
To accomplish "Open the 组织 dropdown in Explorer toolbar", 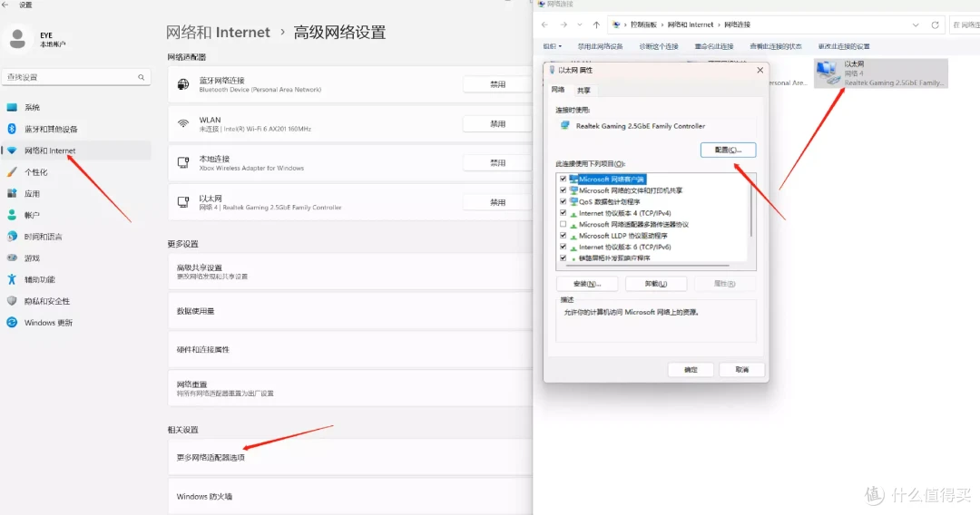I will click(552, 46).
